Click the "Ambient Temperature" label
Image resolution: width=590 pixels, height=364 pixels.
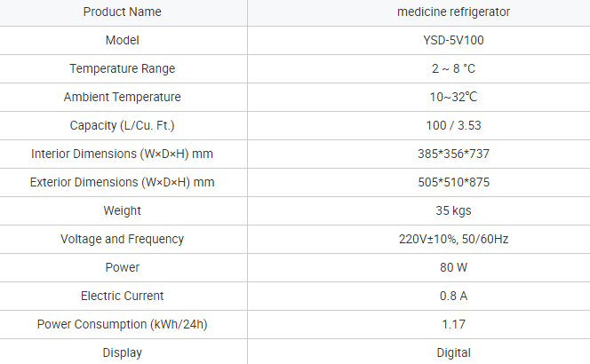pos(123,97)
